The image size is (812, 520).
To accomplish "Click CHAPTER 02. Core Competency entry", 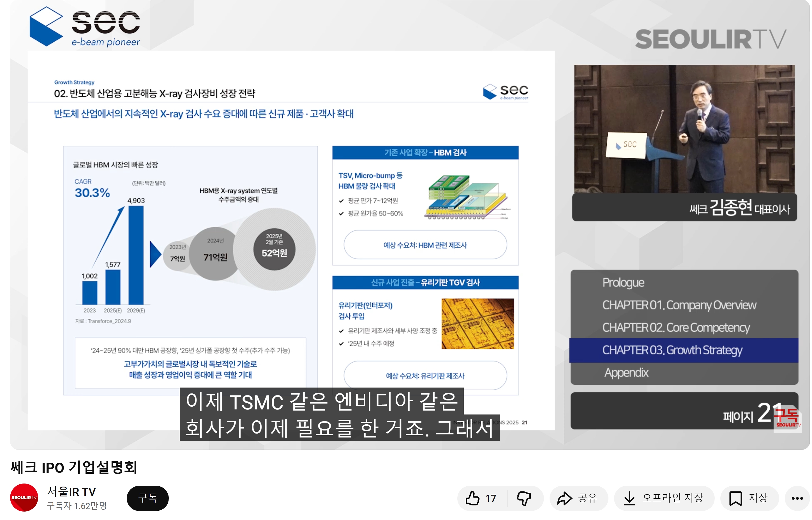I will pos(676,327).
